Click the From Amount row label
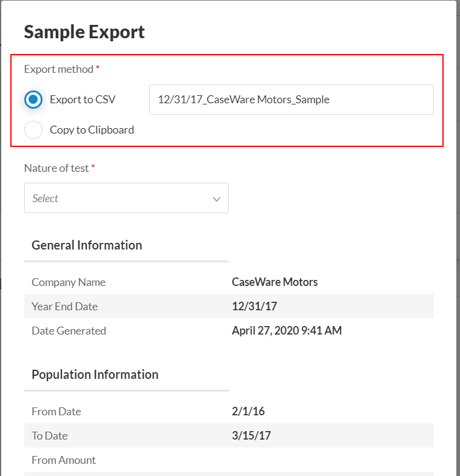Image resolution: width=460 pixels, height=476 pixels. [64, 460]
